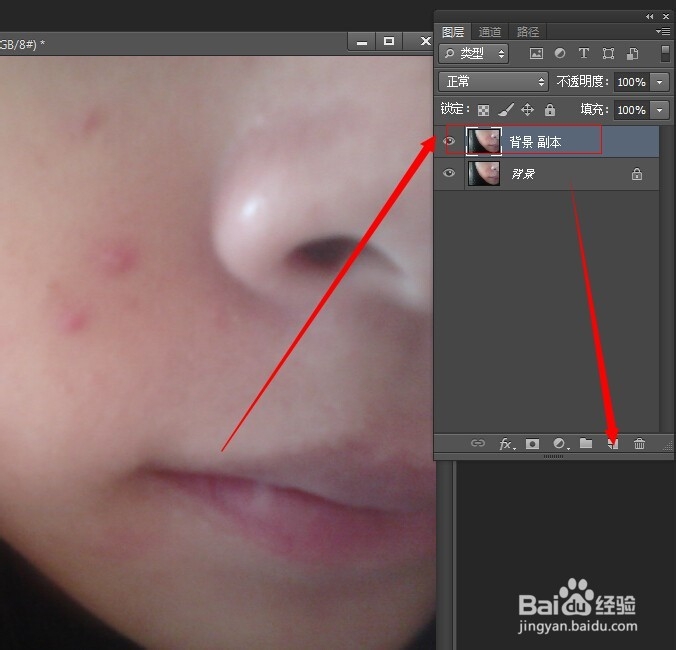Lock transparent pixels checkerboard icon

[483, 110]
